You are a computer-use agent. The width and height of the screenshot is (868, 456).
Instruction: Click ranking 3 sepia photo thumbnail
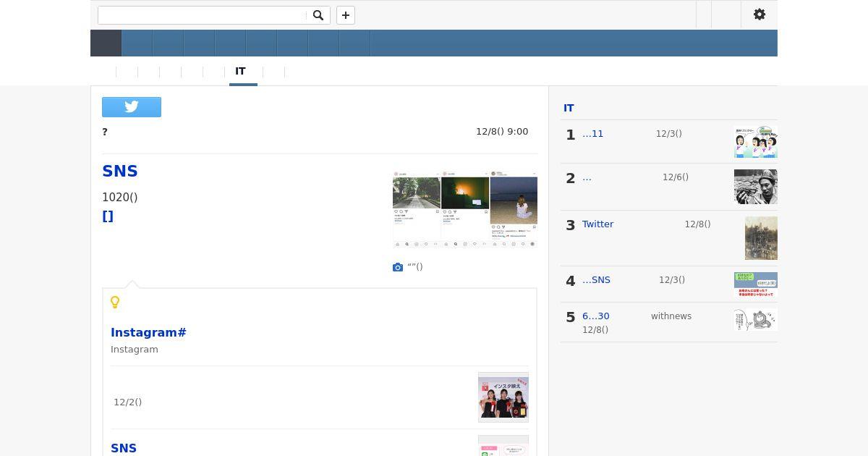[x=761, y=238]
